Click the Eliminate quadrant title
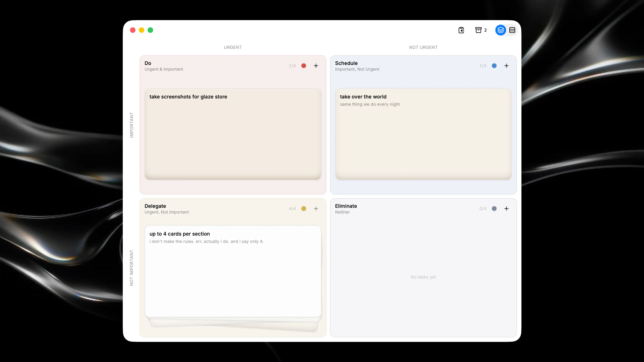The width and height of the screenshot is (644, 362). tap(346, 206)
